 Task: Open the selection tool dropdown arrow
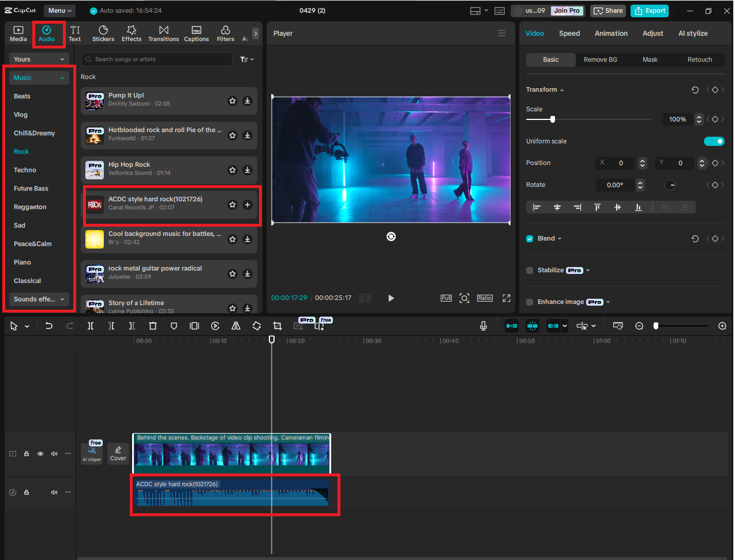[x=27, y=326]
